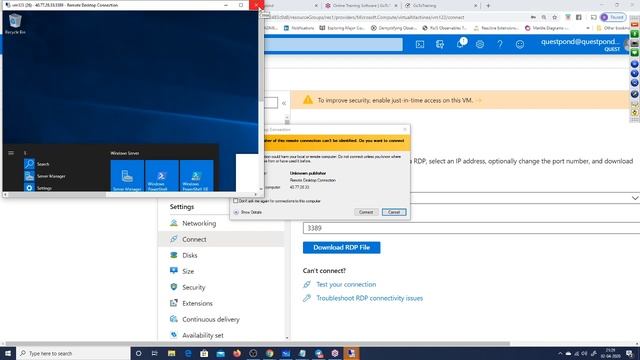Open a new browser tab with plus
Screen dimensions: 640x360
coord(488,6)
